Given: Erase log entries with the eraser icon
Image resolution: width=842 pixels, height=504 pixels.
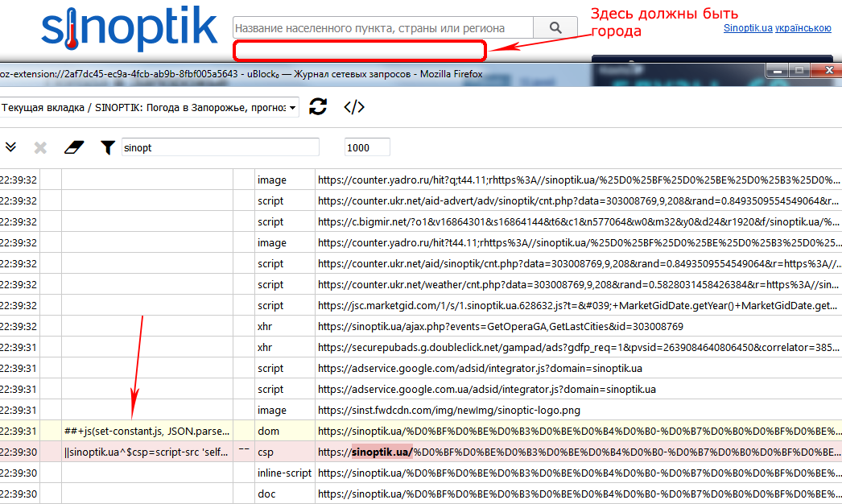Looking at the screenshot, I should [x=73, y=147].
